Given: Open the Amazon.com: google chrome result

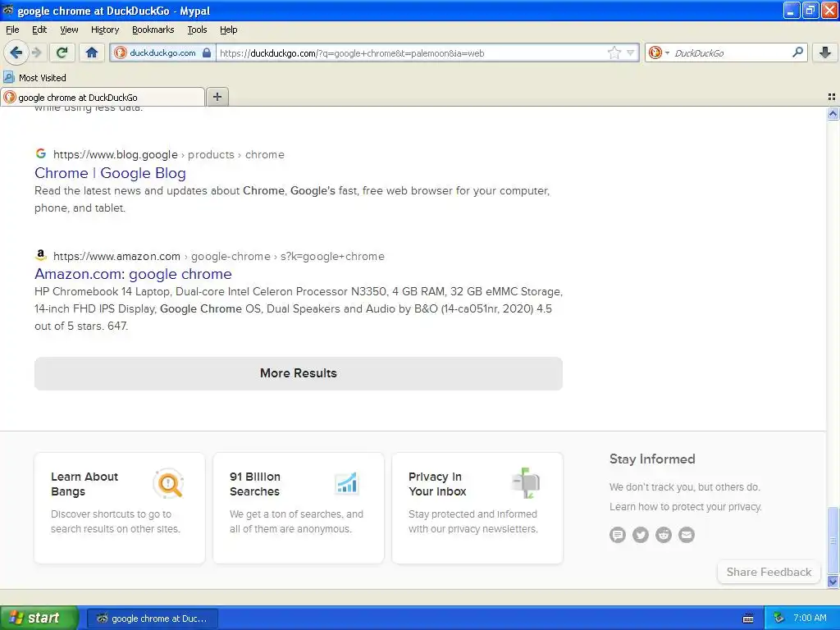Looking at the screenshot, I should [134, 274].
